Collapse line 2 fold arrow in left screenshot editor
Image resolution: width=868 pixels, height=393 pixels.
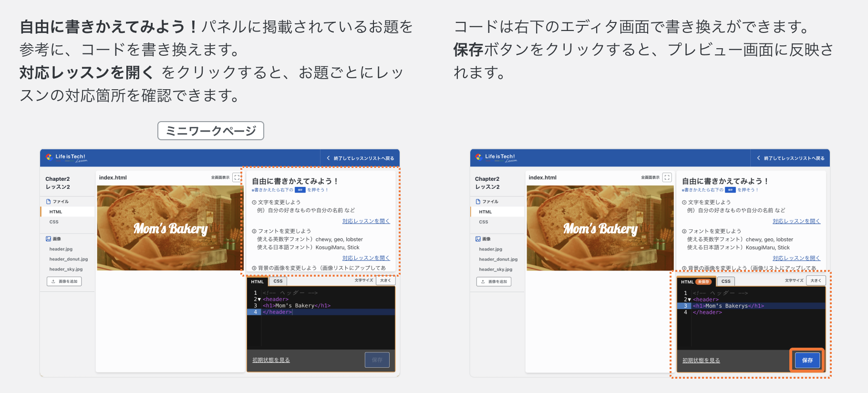tap(259, 300)
